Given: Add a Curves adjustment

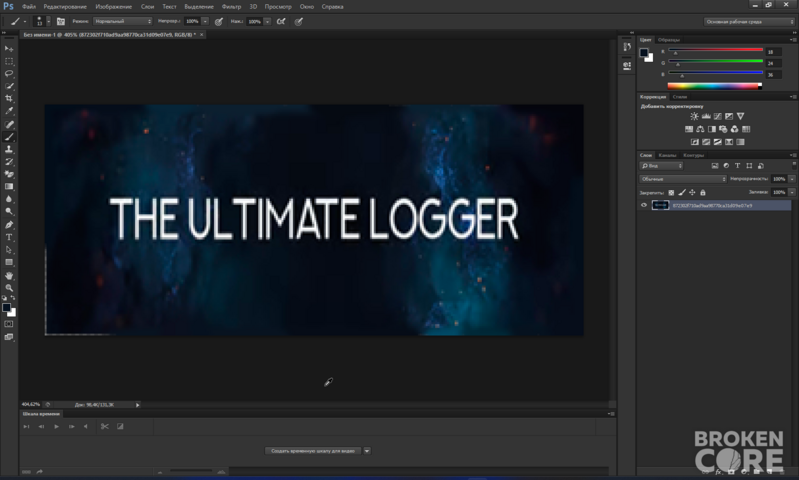Looking at the screenshot, I should pos(717,116).
